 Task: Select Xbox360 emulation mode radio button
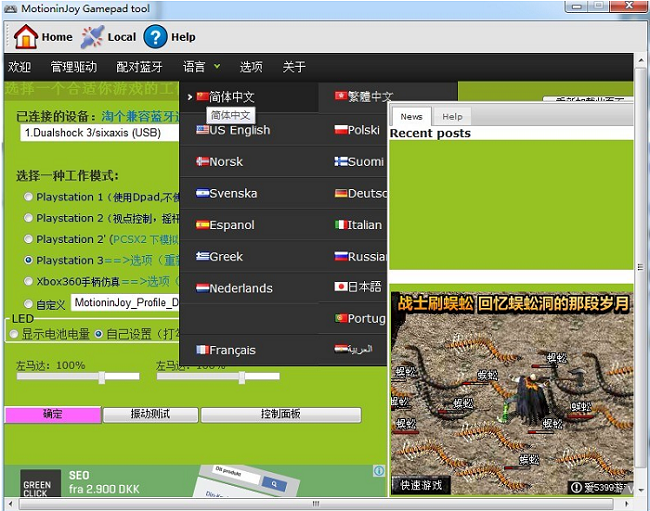pyautogui.click(x=28, y=281)
